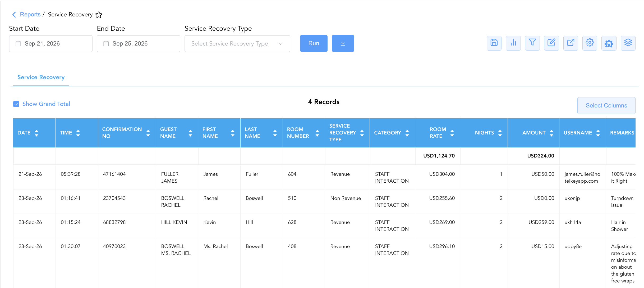Image resolution: width=644 pixels, height=288 pixels.
Task: Click the download arrow button
Action: [343, 43]
